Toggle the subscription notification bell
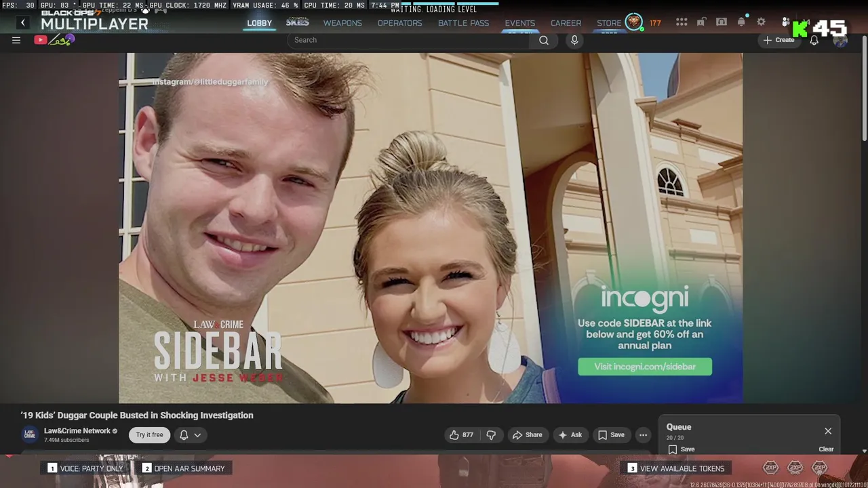 (184, 435)
